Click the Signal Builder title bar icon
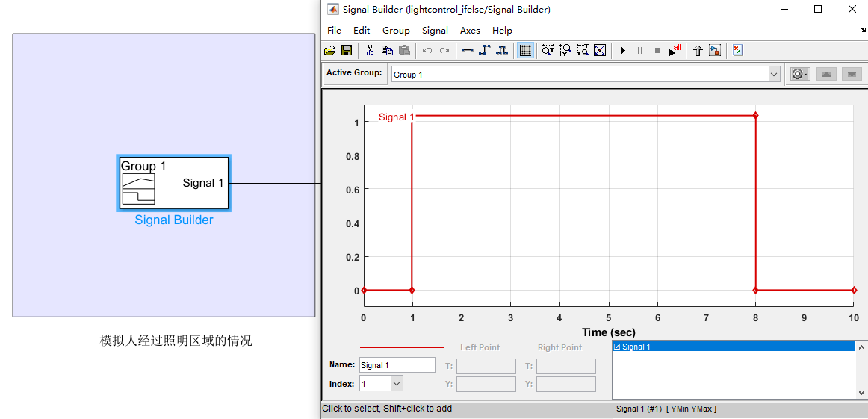 click(333, 9)
